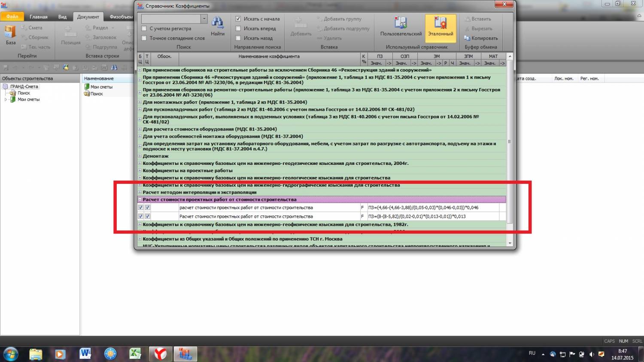Click Добавить группу in Вставка group

tap(339, 19)
